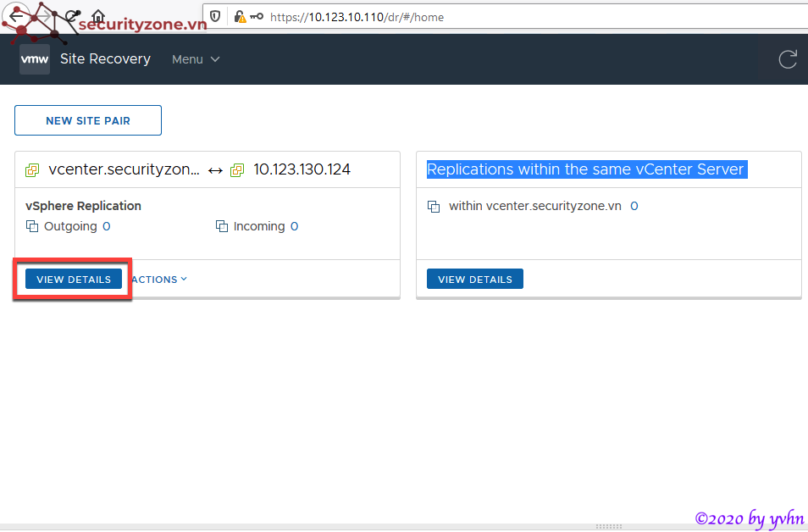
Task: Click the URL address field
Action: coord(505,17)
